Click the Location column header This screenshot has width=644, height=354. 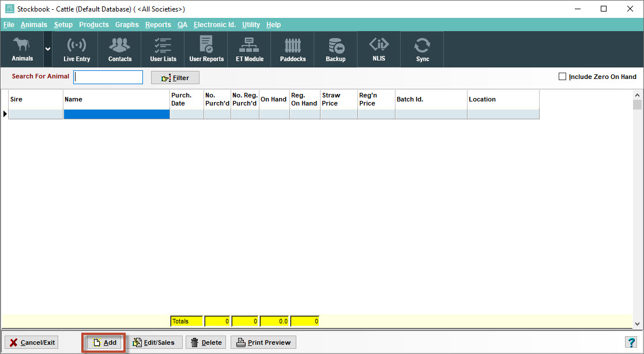503,99
